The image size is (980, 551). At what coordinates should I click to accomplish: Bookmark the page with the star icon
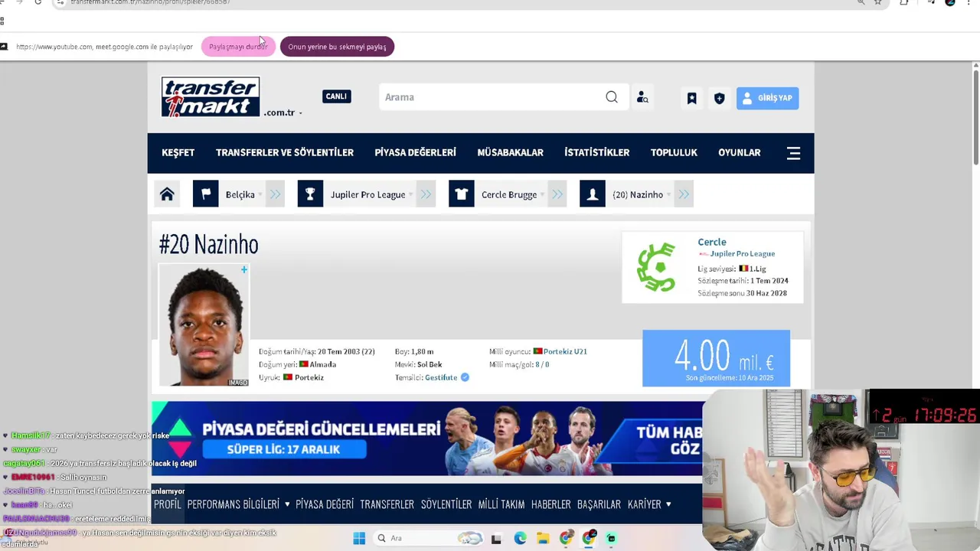[878, 2]
